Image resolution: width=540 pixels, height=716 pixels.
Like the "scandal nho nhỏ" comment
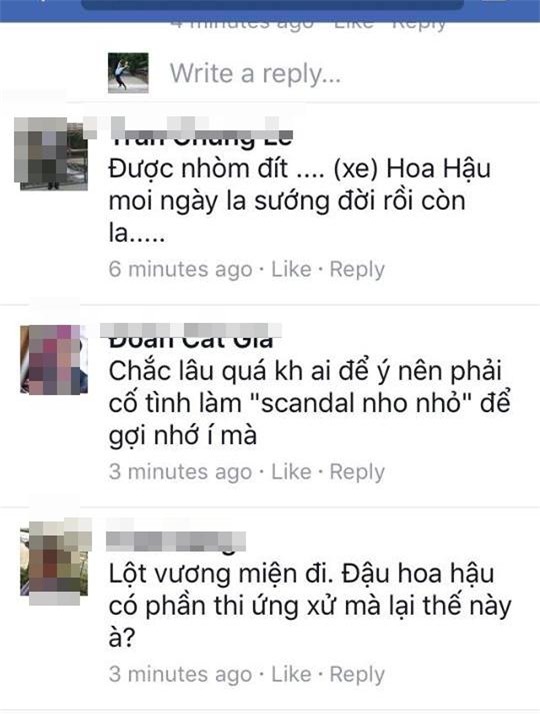[x=291, y=472]
